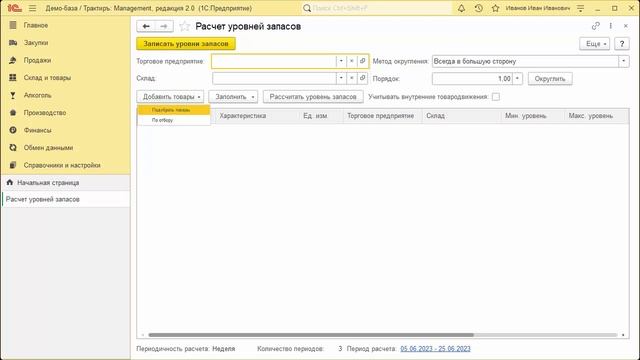Focus the Склад input field

(274, 78)
